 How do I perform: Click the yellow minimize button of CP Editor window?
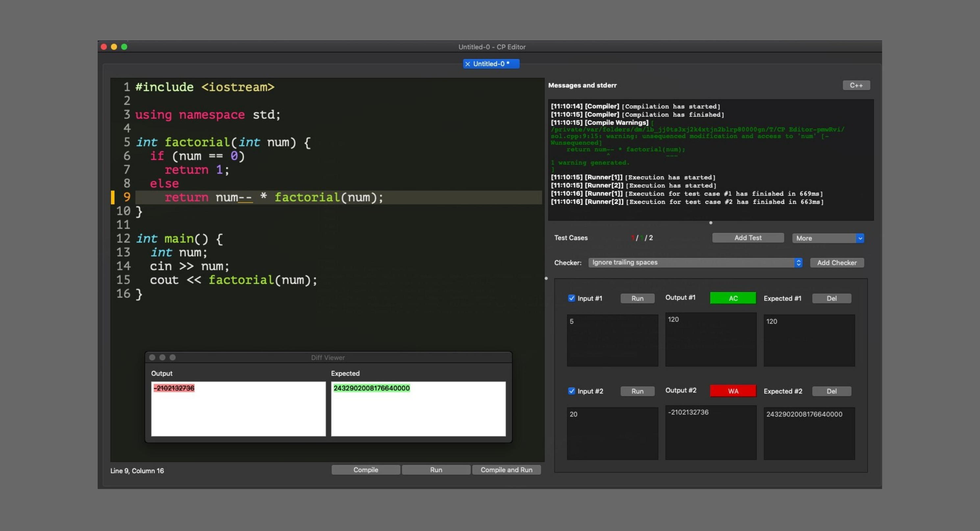coord(114,47)
